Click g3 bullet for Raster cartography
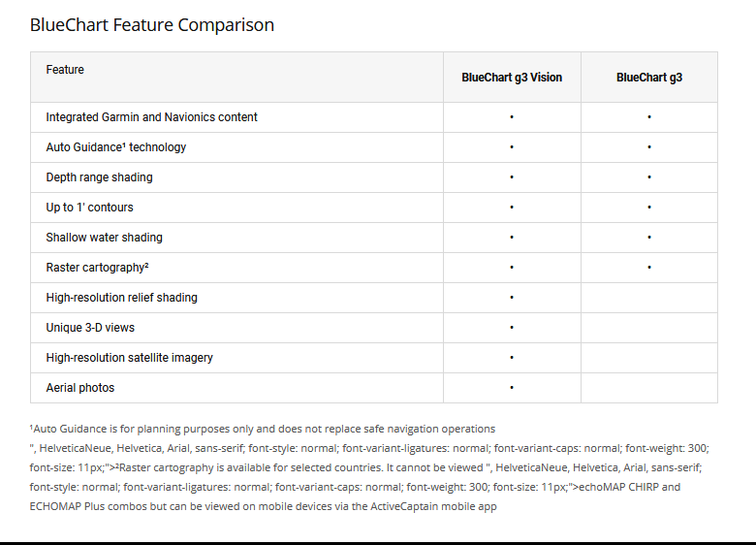Viewport: 756px width, 545px height. [x=648, y=268]
